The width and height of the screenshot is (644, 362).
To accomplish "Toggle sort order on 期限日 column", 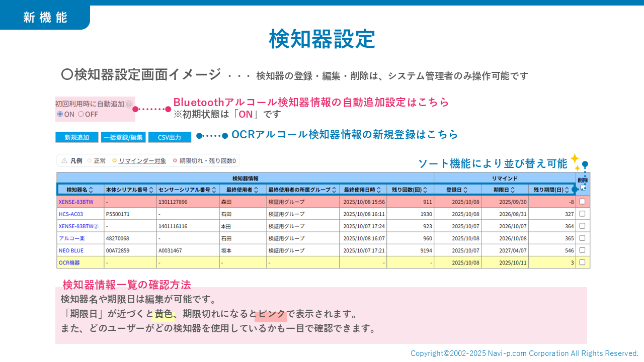I will [x=512, y=190].
